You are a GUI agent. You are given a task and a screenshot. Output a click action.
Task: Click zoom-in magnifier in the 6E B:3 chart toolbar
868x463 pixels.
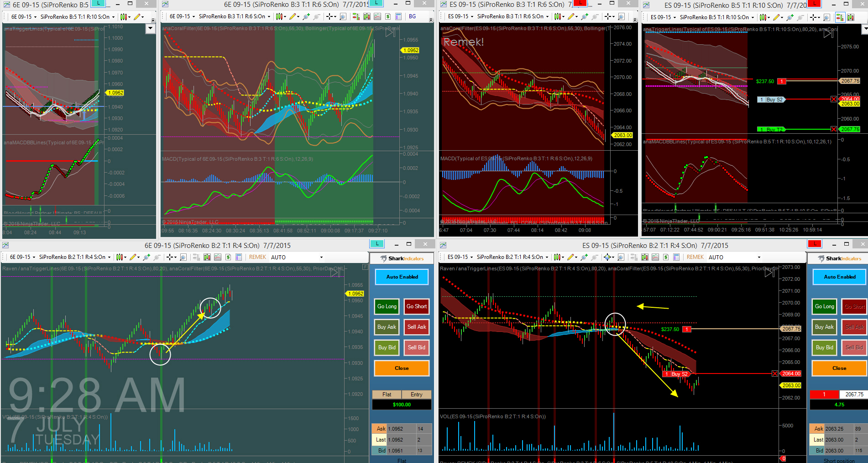(x=306, y=16)
